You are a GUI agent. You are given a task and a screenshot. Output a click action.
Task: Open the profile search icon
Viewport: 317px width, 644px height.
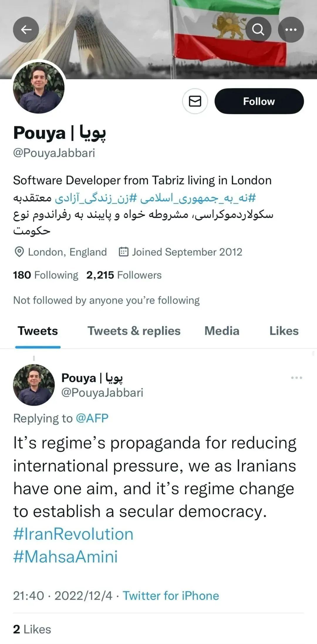tap(258, 30)
